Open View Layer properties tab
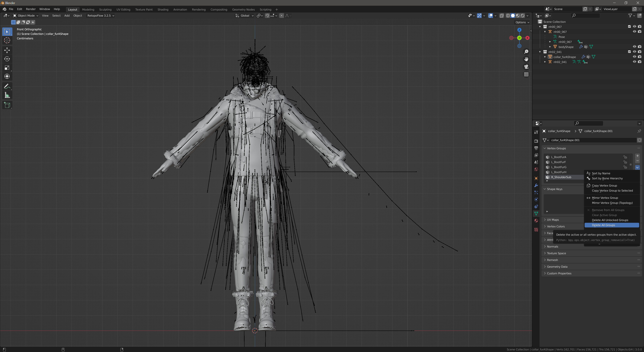644x352 pixels. [x=536, y=155]
